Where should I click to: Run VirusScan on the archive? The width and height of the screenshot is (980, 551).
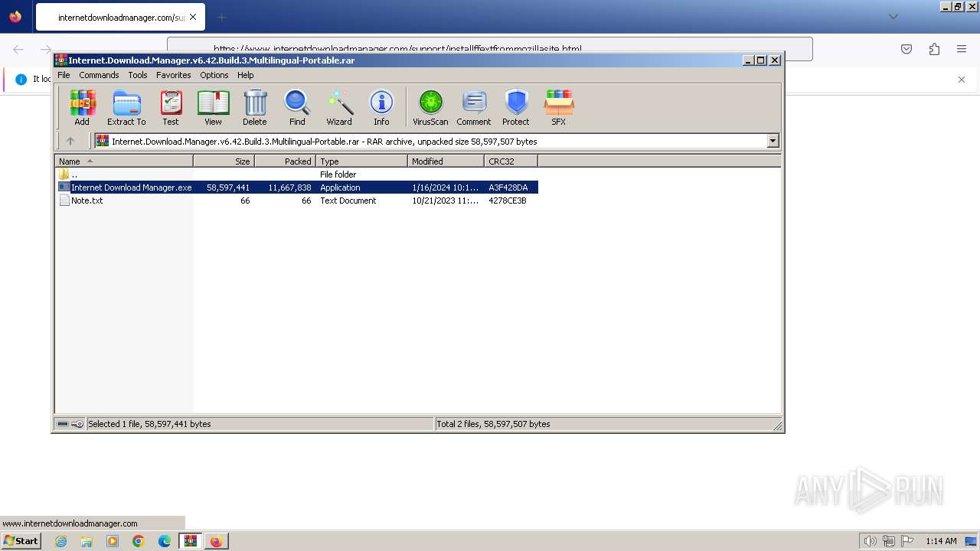pyautogui.click(x=430, y=108)
